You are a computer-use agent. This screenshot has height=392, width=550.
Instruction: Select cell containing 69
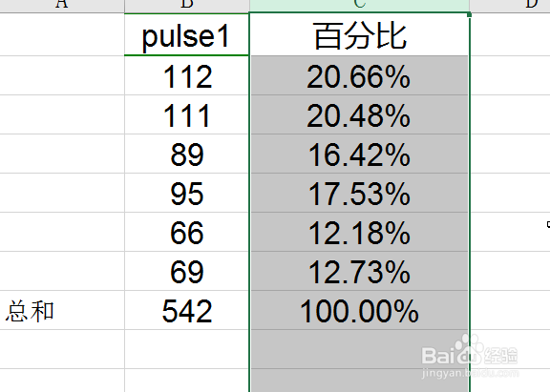186,271
